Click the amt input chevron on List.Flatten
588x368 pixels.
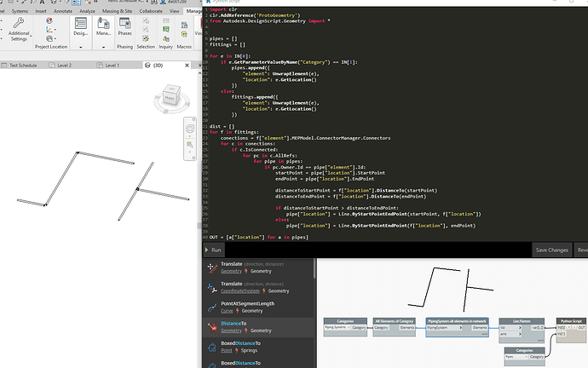(520, 334)
